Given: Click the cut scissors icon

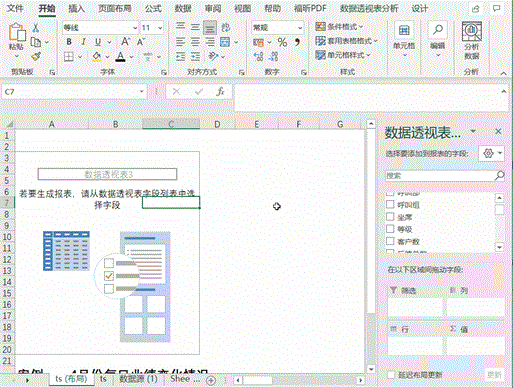Looking at the screenshot, I should pos(36,28).
